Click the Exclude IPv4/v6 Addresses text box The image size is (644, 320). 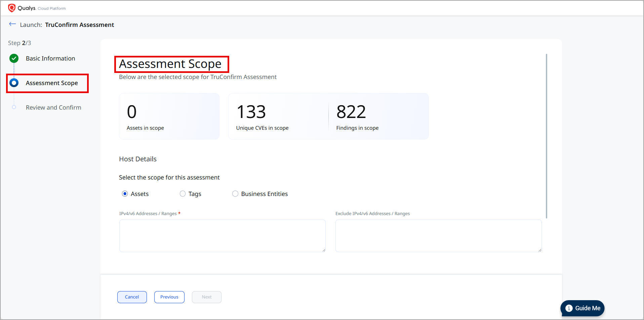coord(438,236)
